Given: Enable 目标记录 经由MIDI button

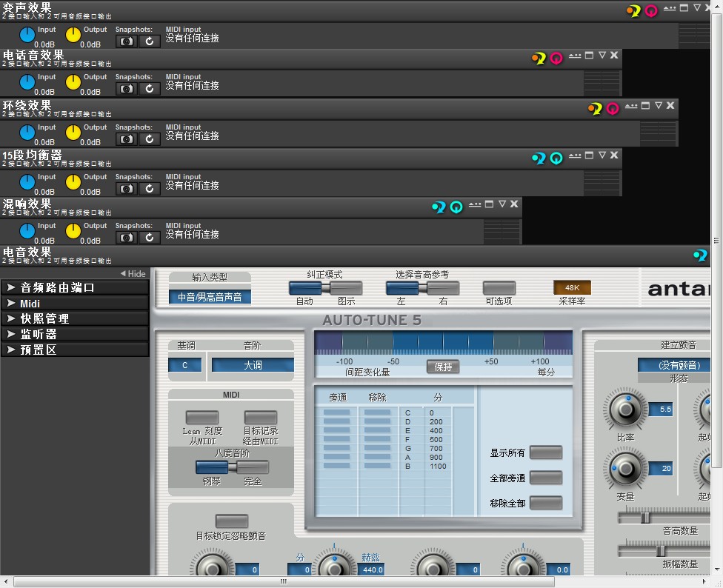Looking at the screenshot, I should click(x=261, y=418).
